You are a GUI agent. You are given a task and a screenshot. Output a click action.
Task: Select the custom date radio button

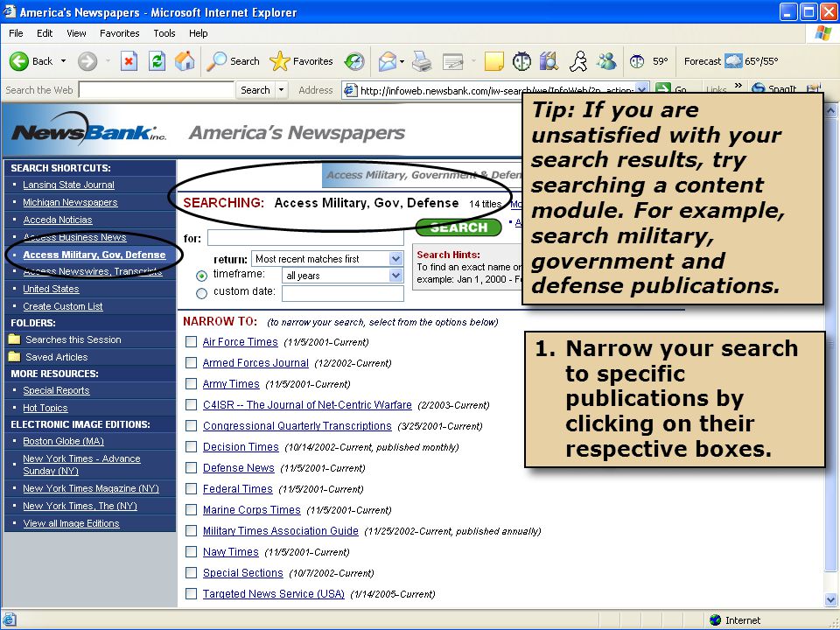201,293
